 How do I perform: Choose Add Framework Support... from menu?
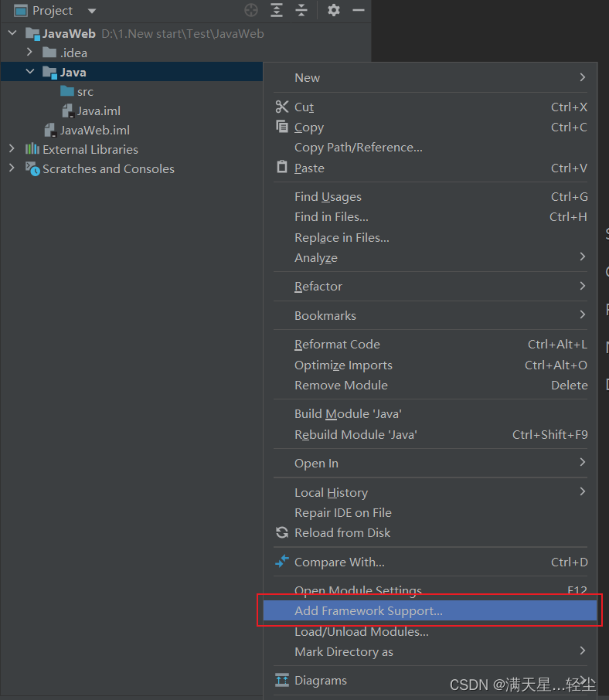430,610
